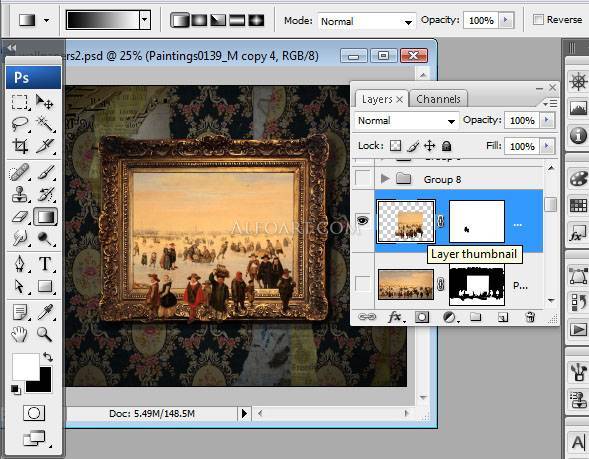Select the History Brush tool
The image size is (589, 459).
tap(45, 195)
